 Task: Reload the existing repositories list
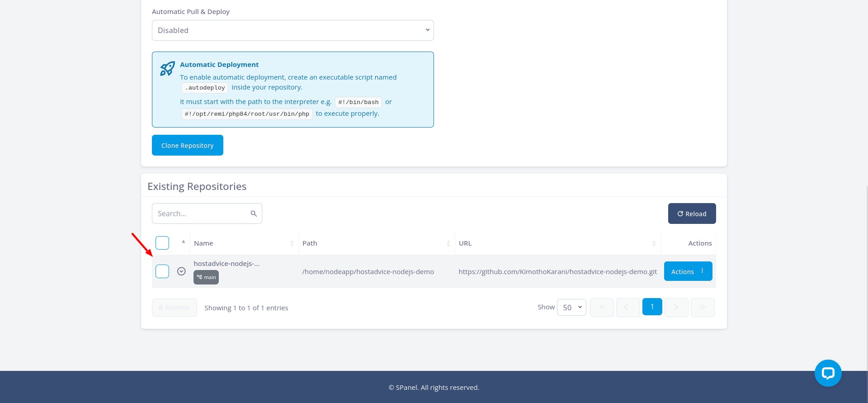pyautogui.click(x=692, y=213)
